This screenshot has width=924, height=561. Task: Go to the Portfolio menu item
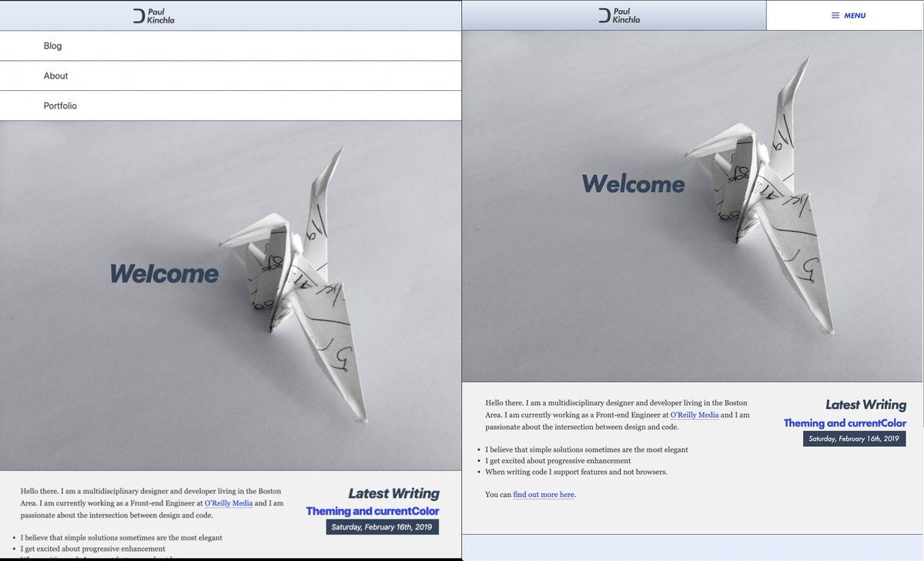click(60, 106)
